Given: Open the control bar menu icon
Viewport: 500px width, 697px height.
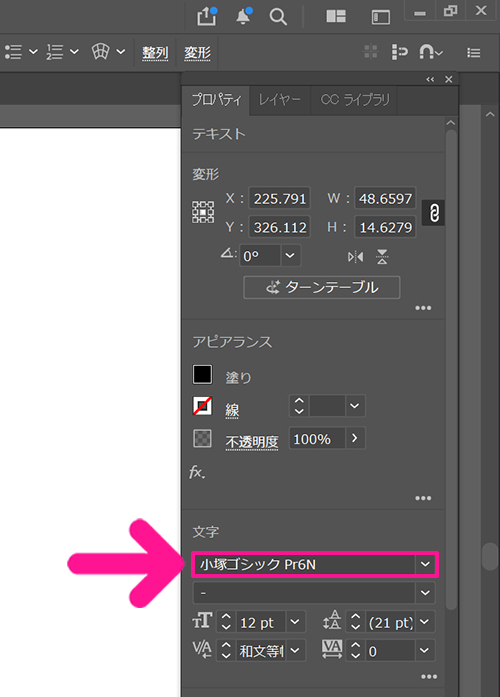Looking at the screenshot, I should click(x=473, y=53).
